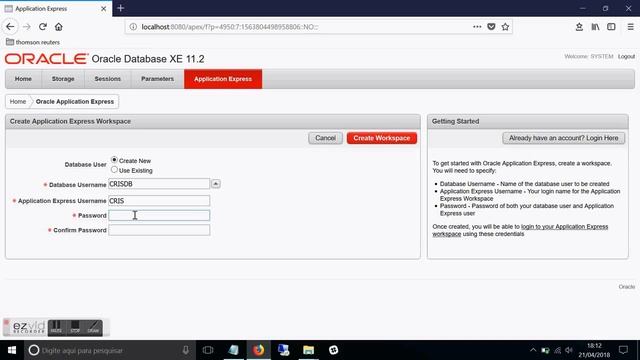Click the Home breadcrumb link
Viewport: 640px width, 360px height.
pyautogui.click(x=18, y=102)
